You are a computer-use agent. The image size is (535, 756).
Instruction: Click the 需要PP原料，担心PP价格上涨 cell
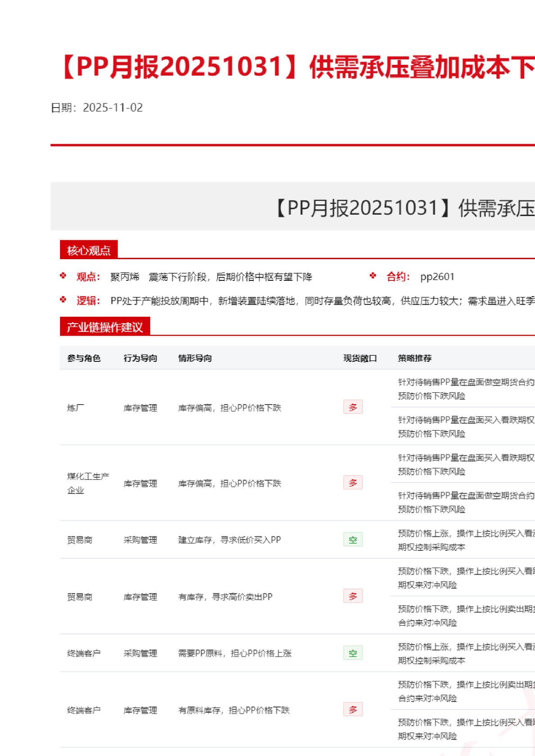pyautogui.click(x=235, y=653)
